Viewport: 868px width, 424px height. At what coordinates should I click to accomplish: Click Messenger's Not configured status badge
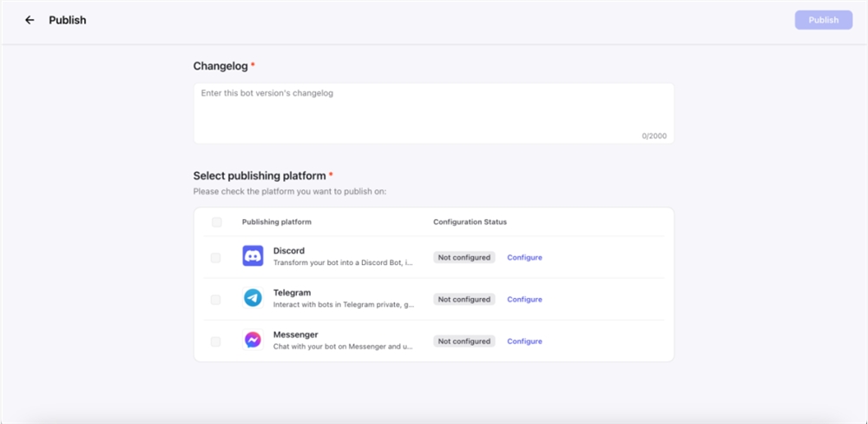464,341
